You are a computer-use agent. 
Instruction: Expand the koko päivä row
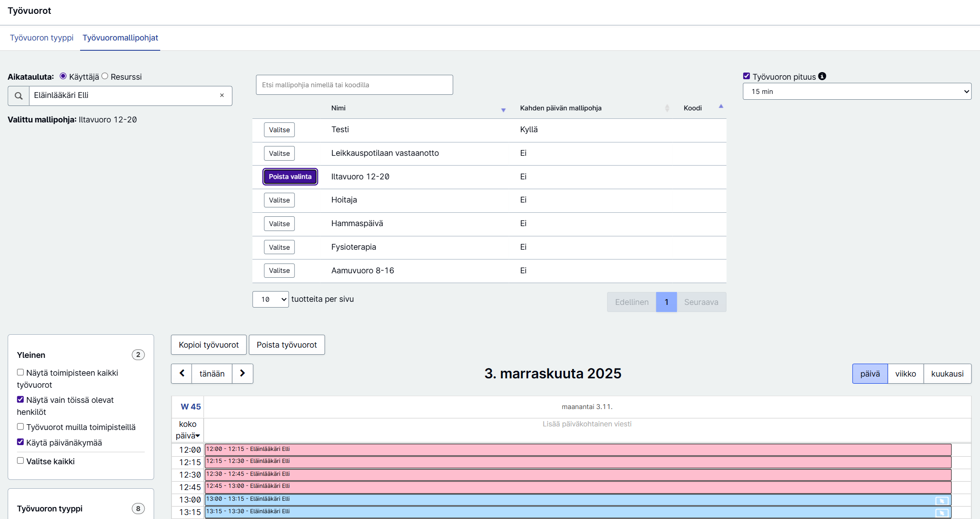pyautogui.click(x=188, y=430)
